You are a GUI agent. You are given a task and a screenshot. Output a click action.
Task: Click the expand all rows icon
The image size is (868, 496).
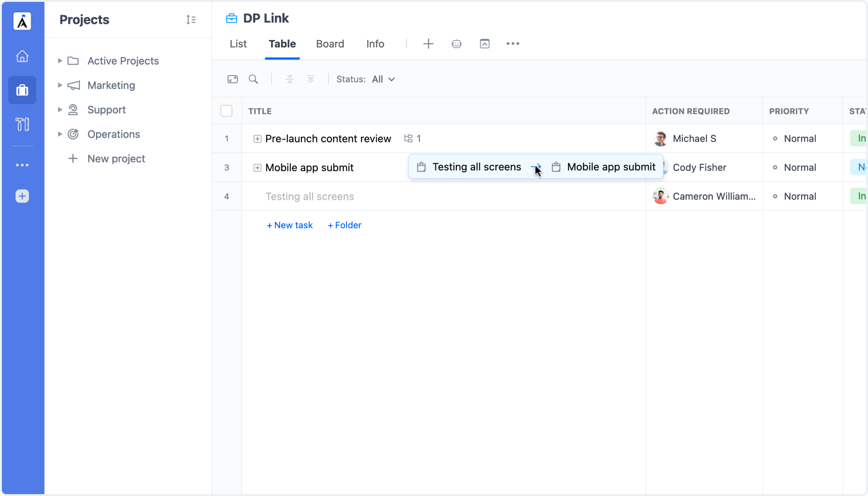[x=310, y=79]
